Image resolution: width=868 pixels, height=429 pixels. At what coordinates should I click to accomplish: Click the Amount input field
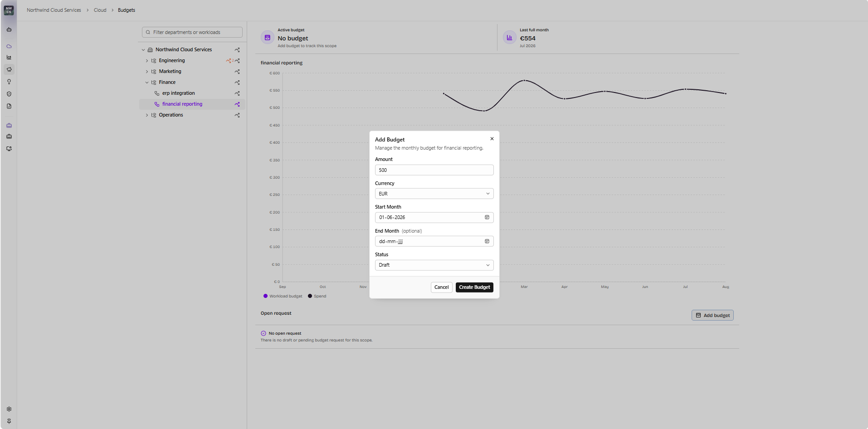tap(434, 170)
